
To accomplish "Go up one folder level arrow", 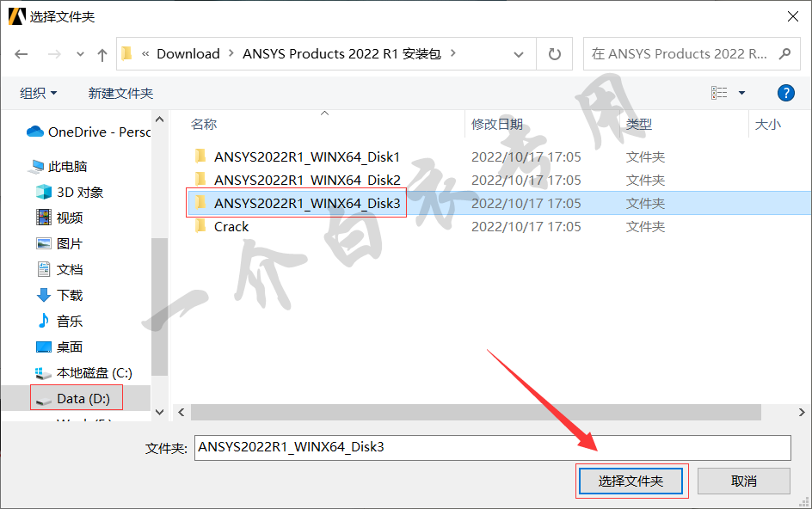I will tap(102, 54).
